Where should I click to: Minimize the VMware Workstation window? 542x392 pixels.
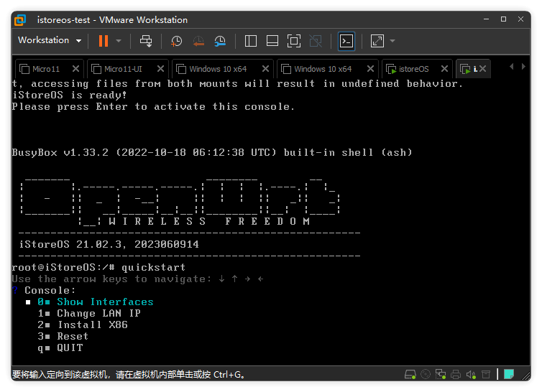coord(486,19)
